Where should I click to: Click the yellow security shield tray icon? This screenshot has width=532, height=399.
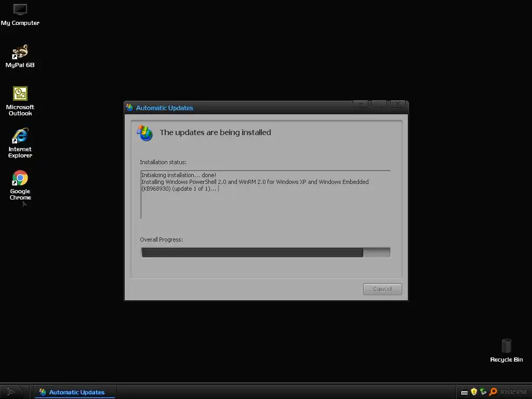click(x=474, y=392)
